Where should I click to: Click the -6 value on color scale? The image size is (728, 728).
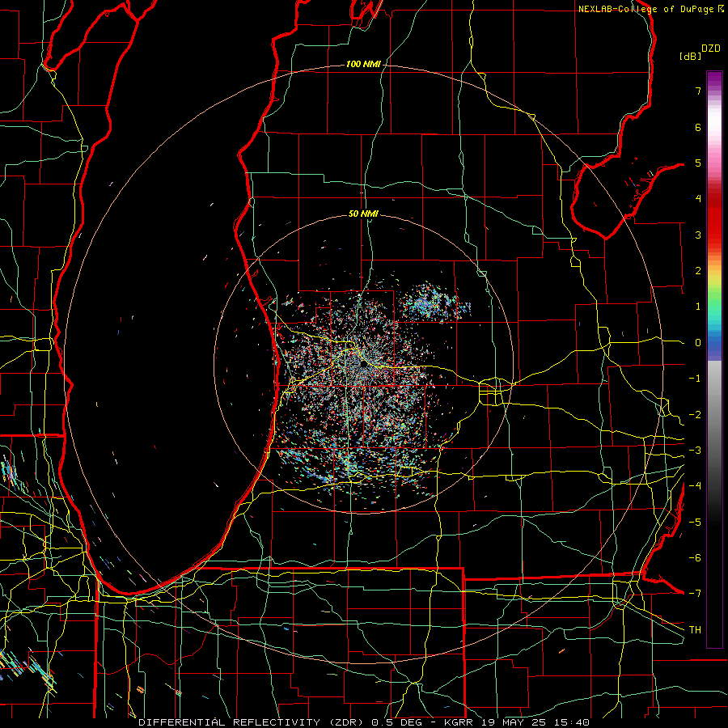pyautogui.click(x=695, y=558)
